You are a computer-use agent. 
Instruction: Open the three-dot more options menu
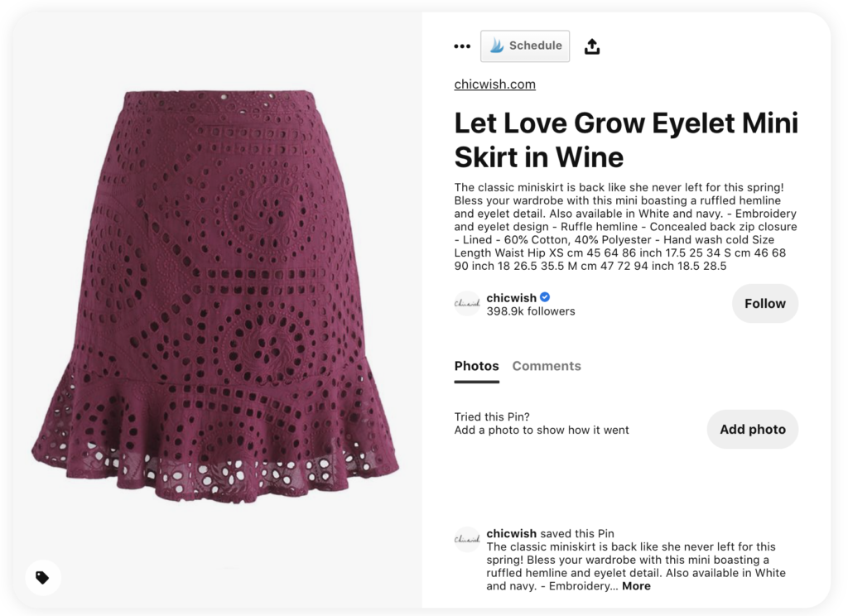tap(462, 46)
